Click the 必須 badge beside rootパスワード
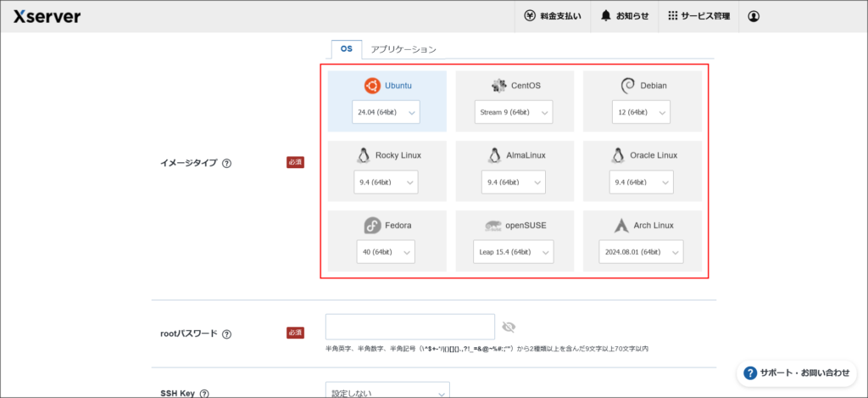Screen dimensions: 868x398 (x=295, y=334)
